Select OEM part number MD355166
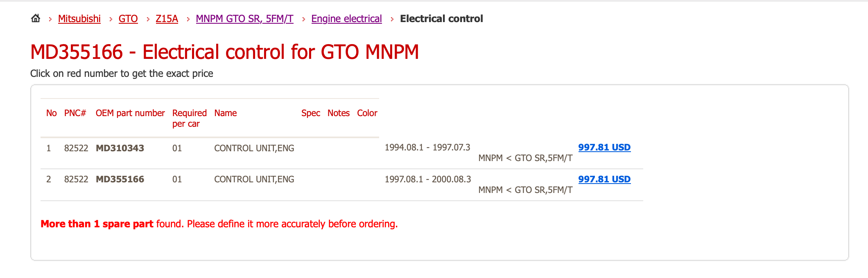 click(120, 179)
